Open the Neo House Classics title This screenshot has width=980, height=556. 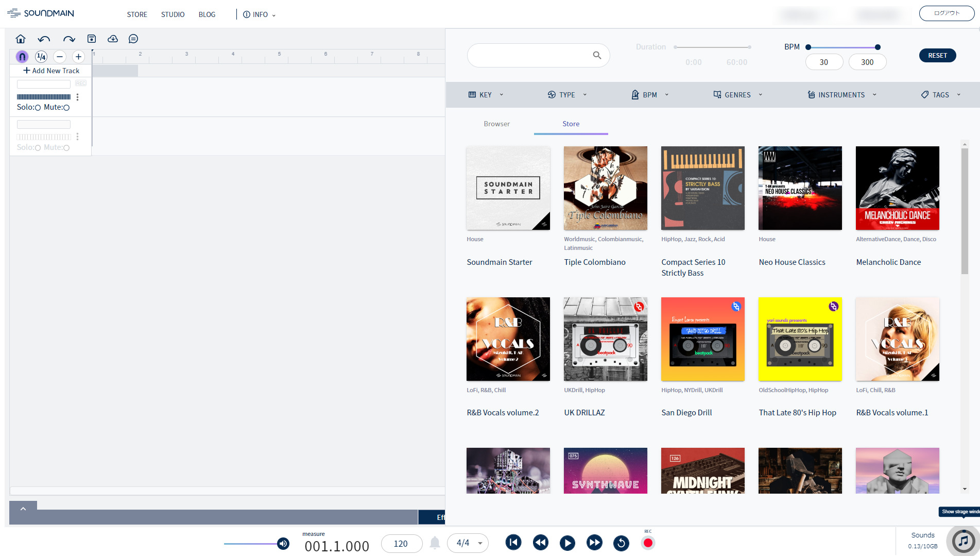click(x=792, y=262)
